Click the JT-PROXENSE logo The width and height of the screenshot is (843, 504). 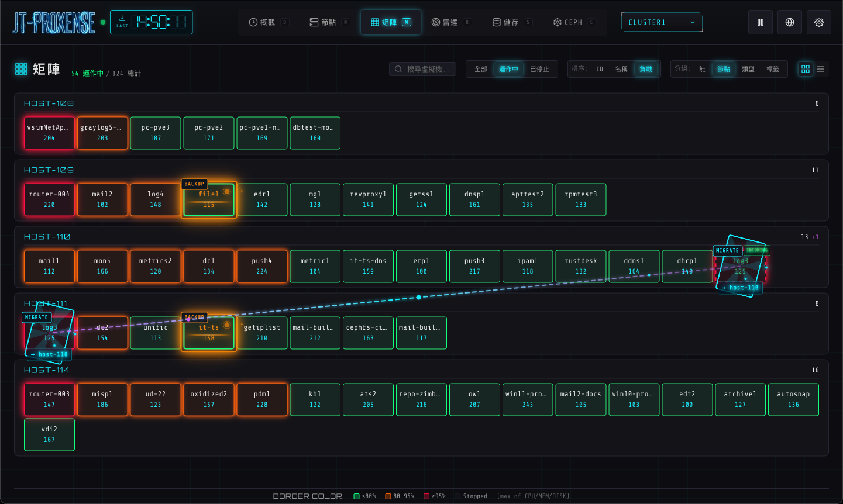coord(54,23)
